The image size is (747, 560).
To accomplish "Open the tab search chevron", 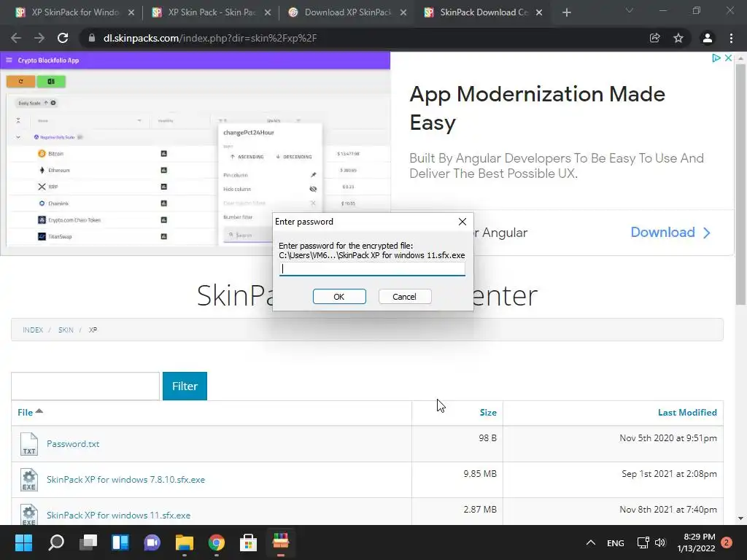I will click(x=630, y=10).
